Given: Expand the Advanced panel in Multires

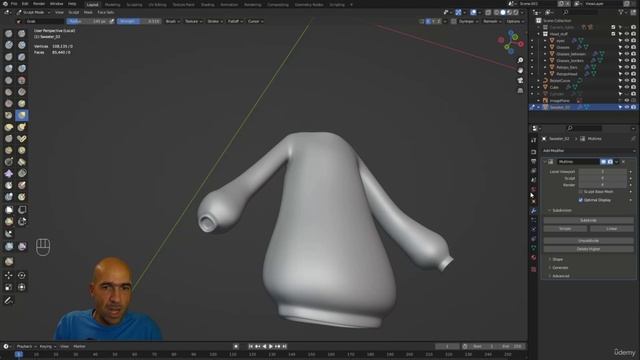Looking at the screenshot, I should [x=560, y=276].
